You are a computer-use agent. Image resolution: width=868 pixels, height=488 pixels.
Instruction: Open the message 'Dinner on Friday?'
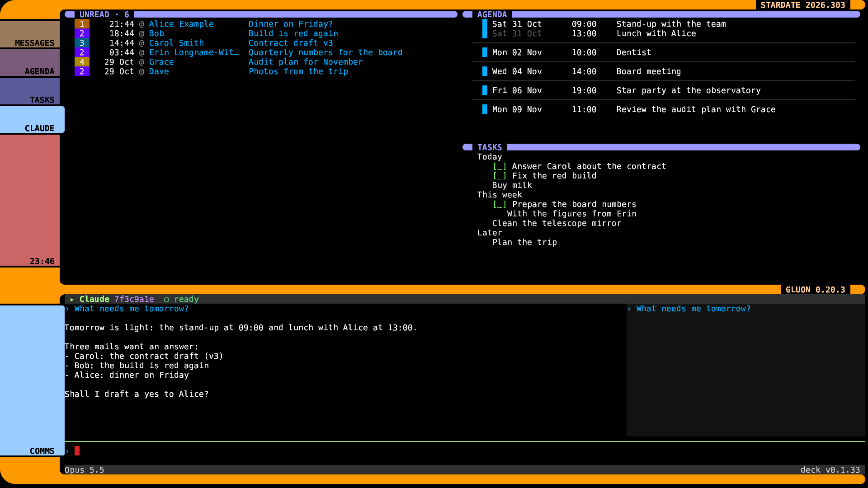click(x=291, y=24)
